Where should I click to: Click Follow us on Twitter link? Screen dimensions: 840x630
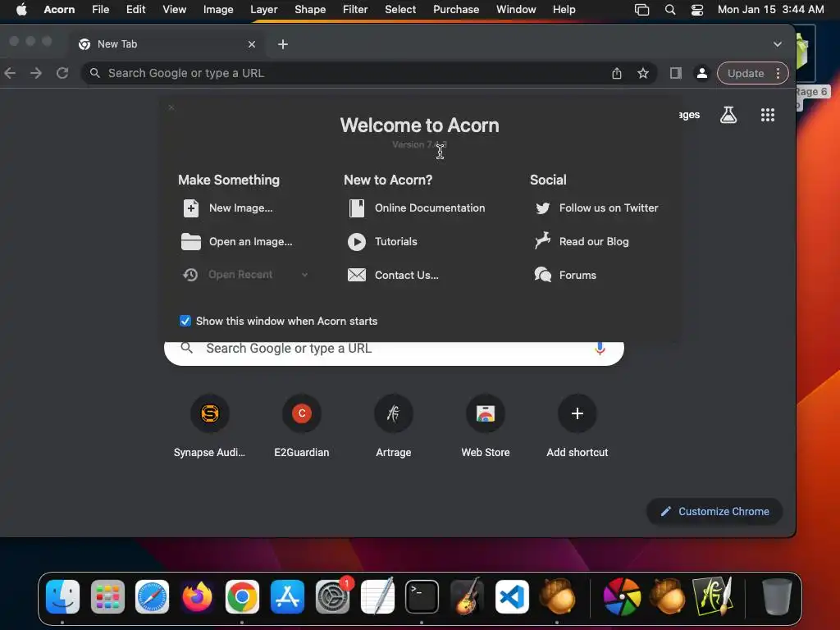[609, 208]
